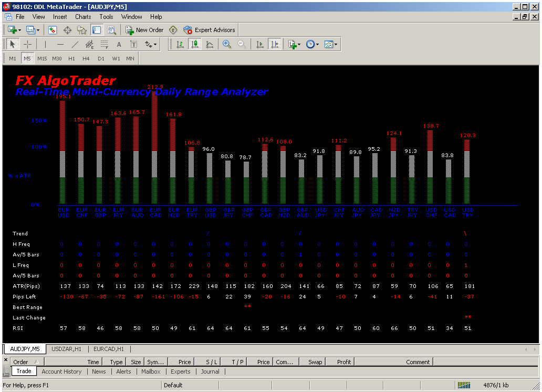Screen dimensions: 542x392
Task: Sort by the Profit column header
Action: click(340, 362)
